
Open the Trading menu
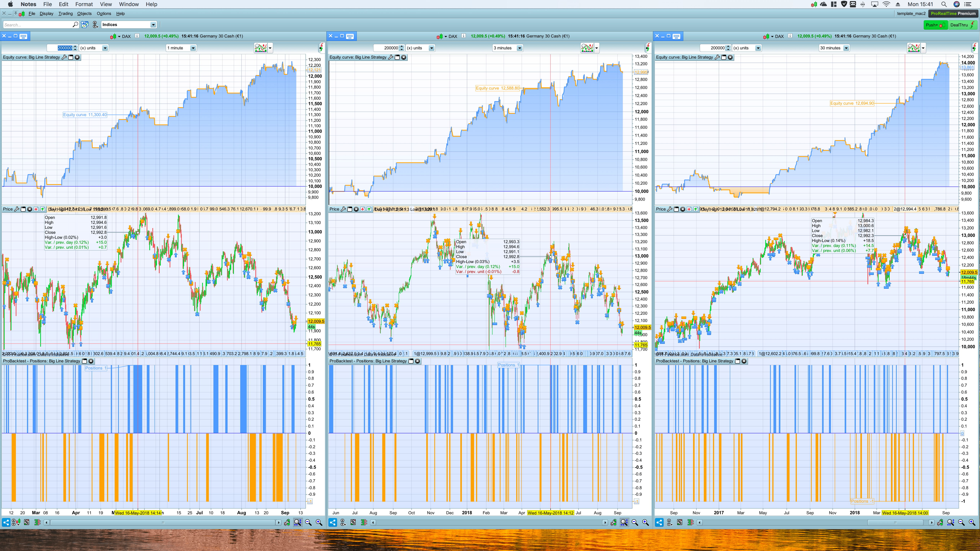[x=65, y=13]
